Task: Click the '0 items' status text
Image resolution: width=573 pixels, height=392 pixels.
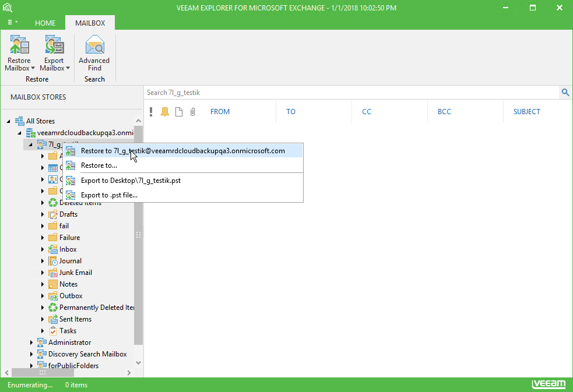Action: 76,385
